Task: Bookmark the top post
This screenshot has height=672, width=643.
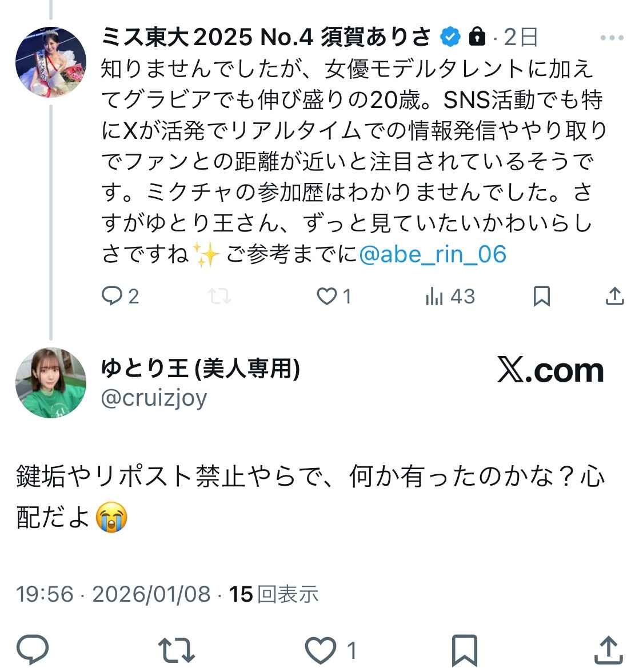Action: tap(541, 296)
